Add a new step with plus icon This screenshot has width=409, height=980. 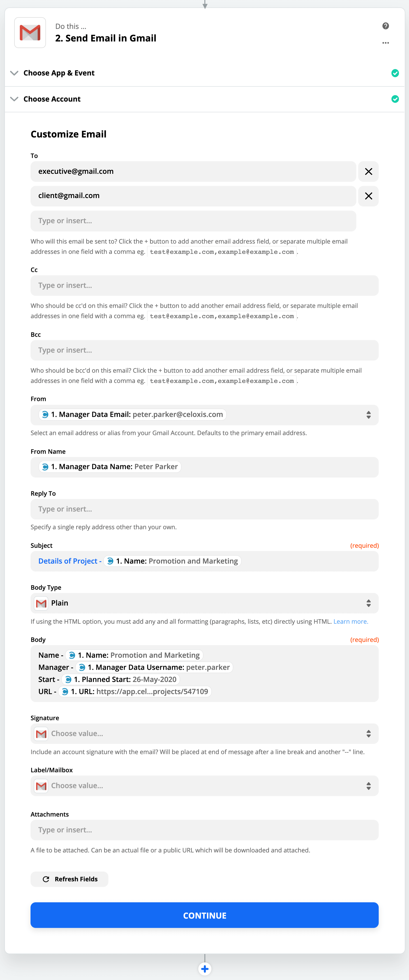click(x=205, y=969)
